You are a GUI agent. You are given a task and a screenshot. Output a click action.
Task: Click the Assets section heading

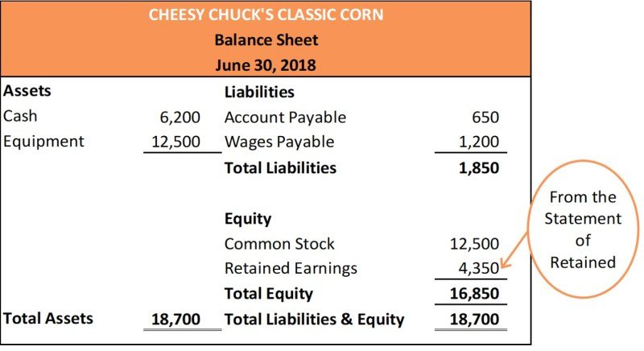(x=27, y=92)
